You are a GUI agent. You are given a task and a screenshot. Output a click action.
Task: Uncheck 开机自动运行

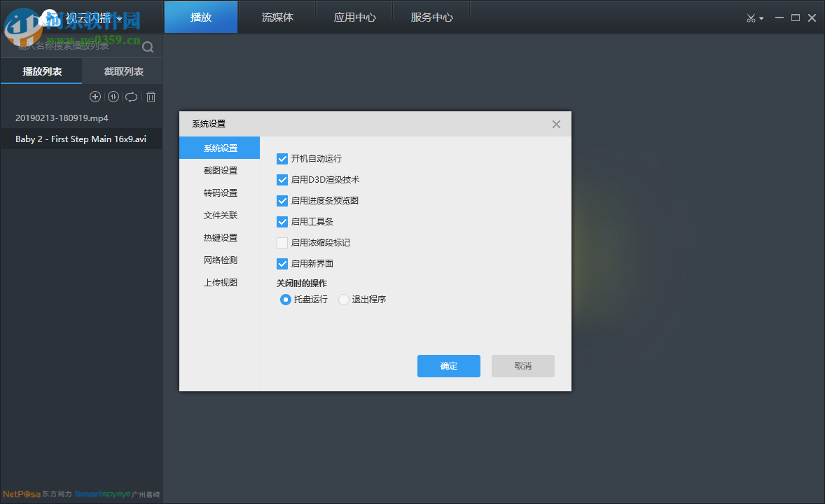[x=282, y=159]
